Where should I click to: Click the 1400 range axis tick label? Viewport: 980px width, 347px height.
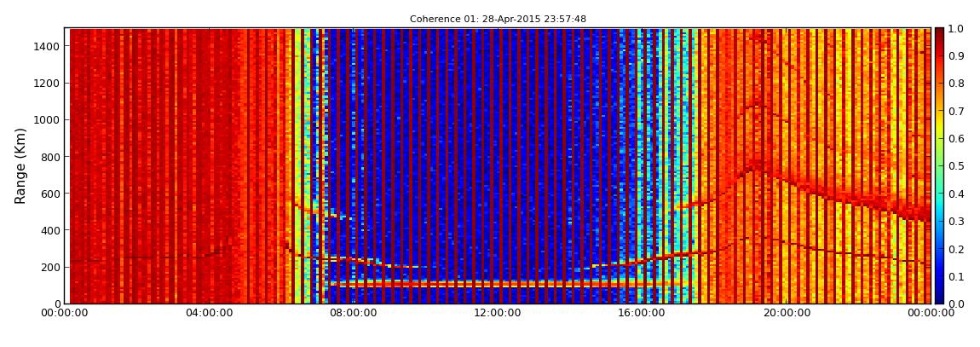point(48,46)
